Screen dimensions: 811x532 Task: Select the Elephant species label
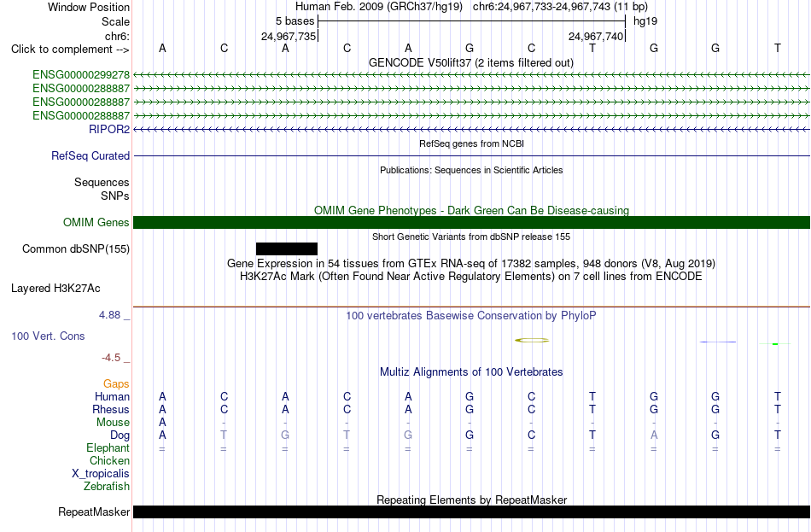point(108,447)
